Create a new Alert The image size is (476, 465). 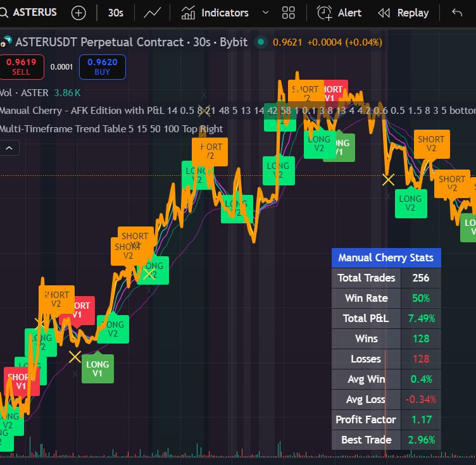click(x=339, y=13)
